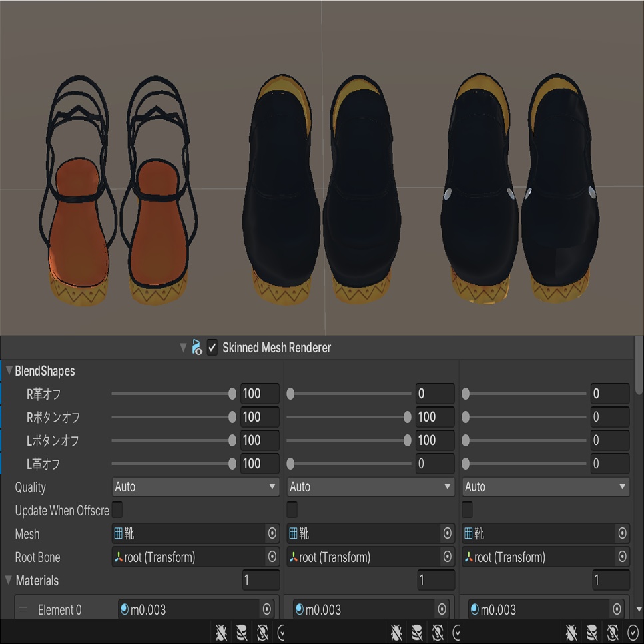Click the Mesh property label

(27, 534)
